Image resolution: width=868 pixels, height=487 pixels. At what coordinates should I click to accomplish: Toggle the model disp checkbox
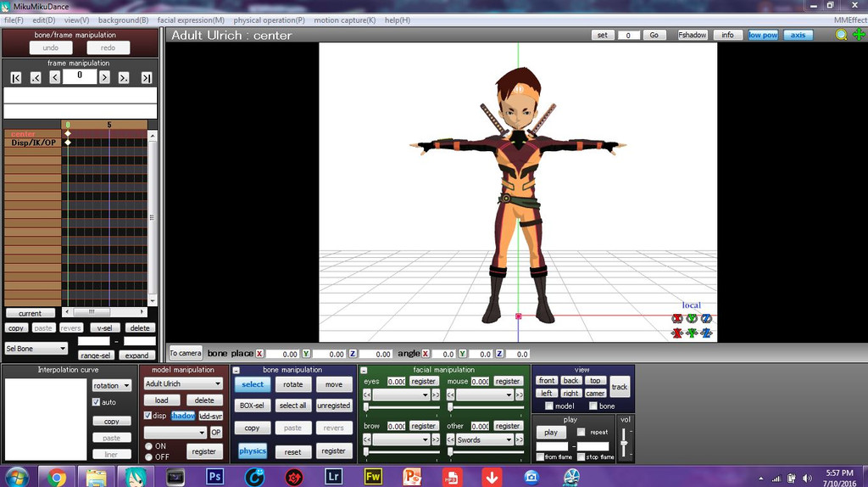147,416
